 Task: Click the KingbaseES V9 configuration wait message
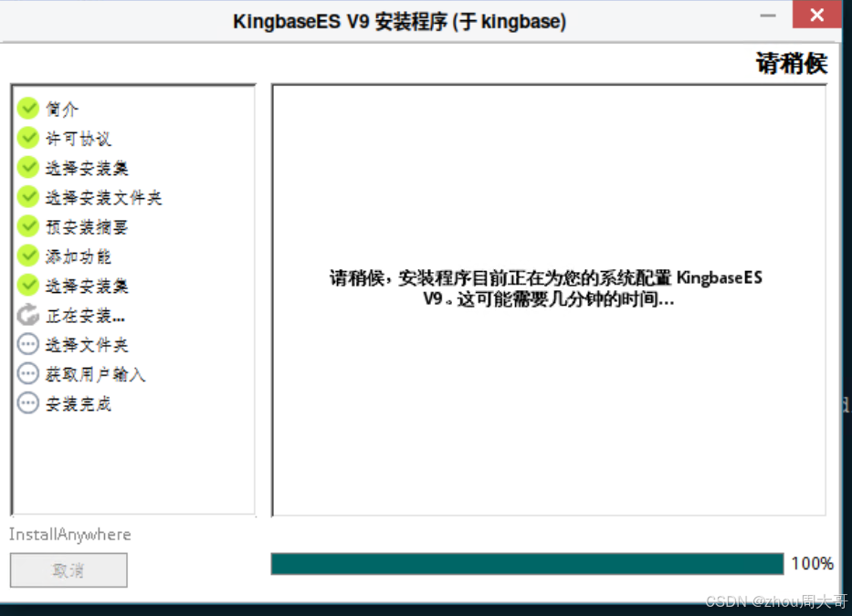[546, 287]
